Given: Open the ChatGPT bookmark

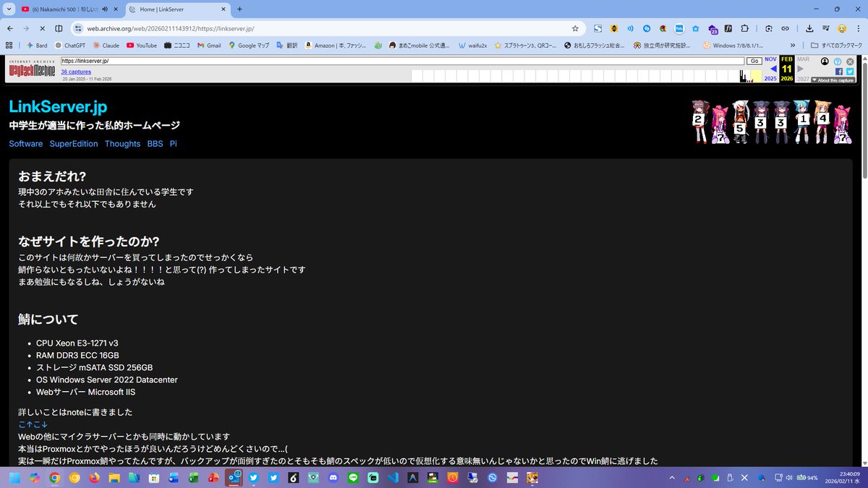Looking at the screenshot, I should pyautogui.click(x=69, y=45).
